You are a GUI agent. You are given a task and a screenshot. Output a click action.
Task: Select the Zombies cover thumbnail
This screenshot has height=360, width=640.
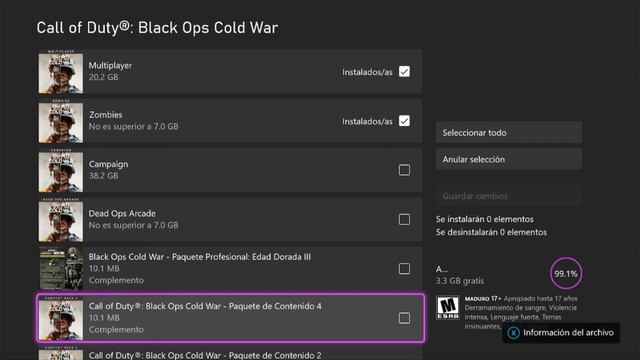click(x=61, y=122)
